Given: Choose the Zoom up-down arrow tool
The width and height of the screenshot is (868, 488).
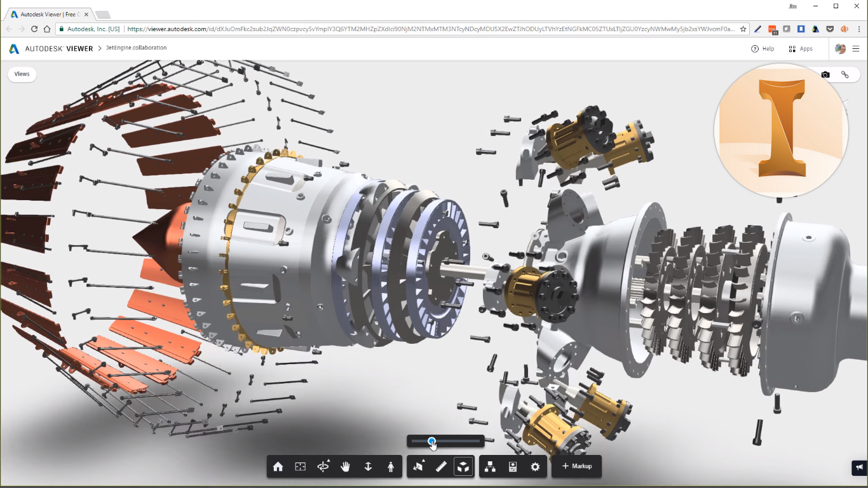Looking at the screenshot, I should click(x=368, y=467).
